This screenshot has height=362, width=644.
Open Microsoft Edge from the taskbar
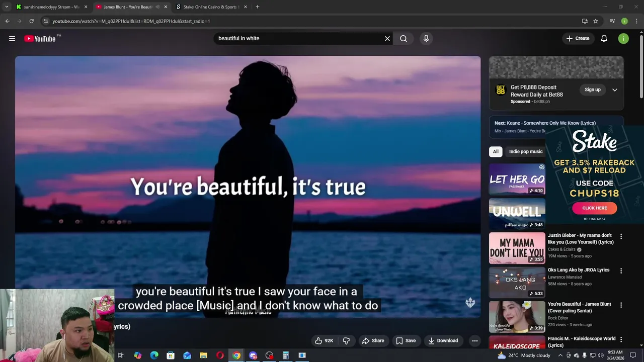click(154, 355)
